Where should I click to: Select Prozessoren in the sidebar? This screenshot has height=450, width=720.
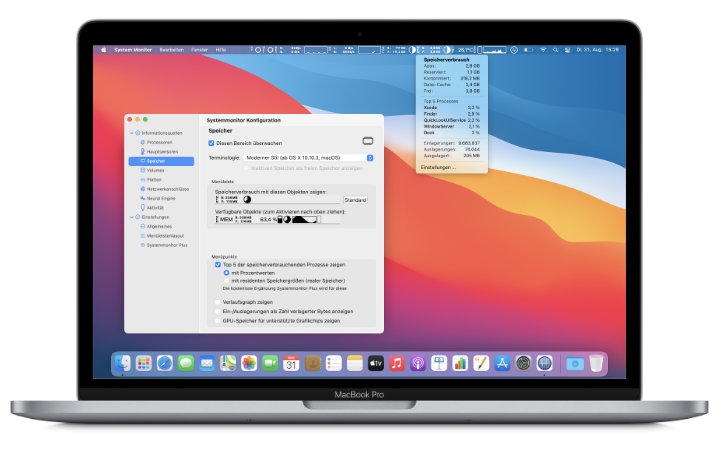tap(159, 142)
